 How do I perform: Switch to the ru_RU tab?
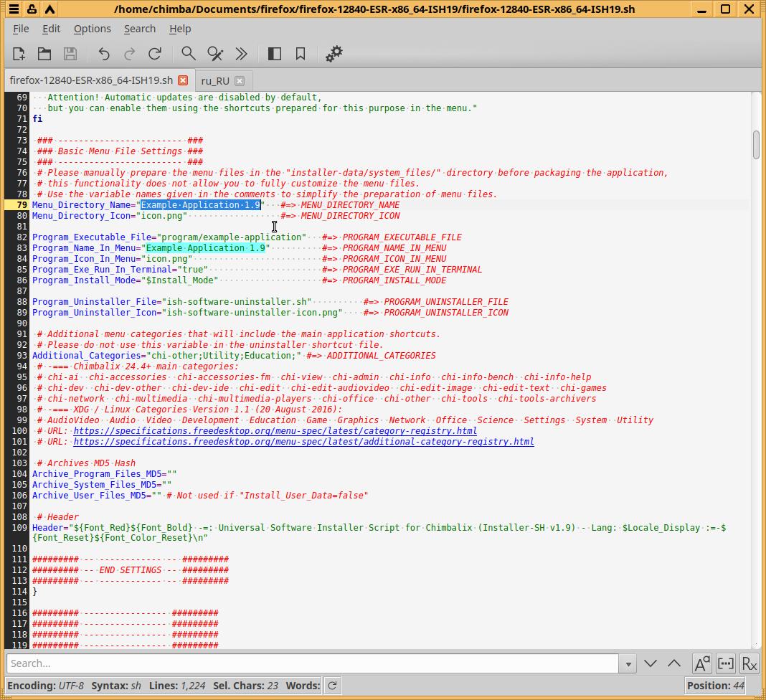pyautogui.click(x=215, y=80)
